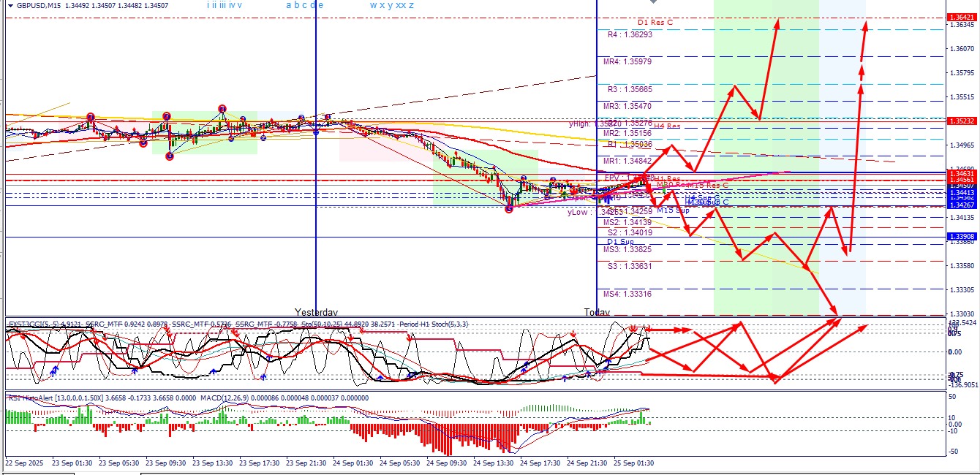Select the MS4: 1.33316 support label
The image size is (980, 475).
pyautogui.click(x=627, y=294)
